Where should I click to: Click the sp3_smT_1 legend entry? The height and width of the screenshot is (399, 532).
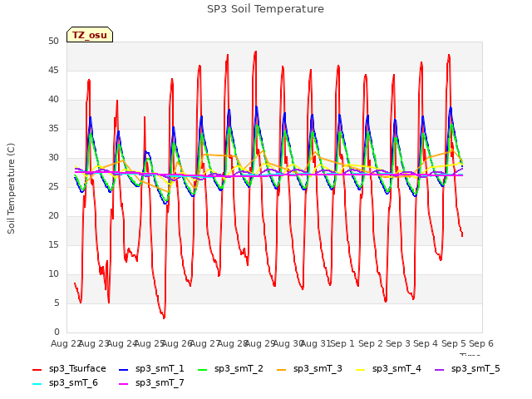(151, 369)
